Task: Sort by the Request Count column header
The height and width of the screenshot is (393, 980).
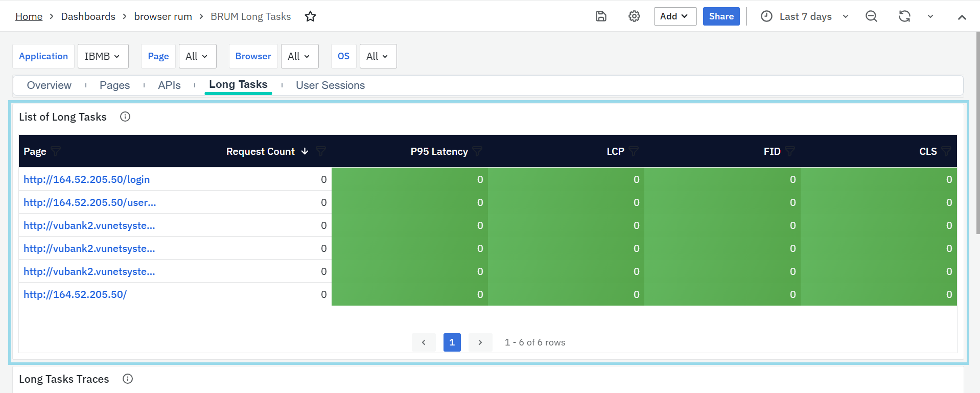Action: [261, 151]
